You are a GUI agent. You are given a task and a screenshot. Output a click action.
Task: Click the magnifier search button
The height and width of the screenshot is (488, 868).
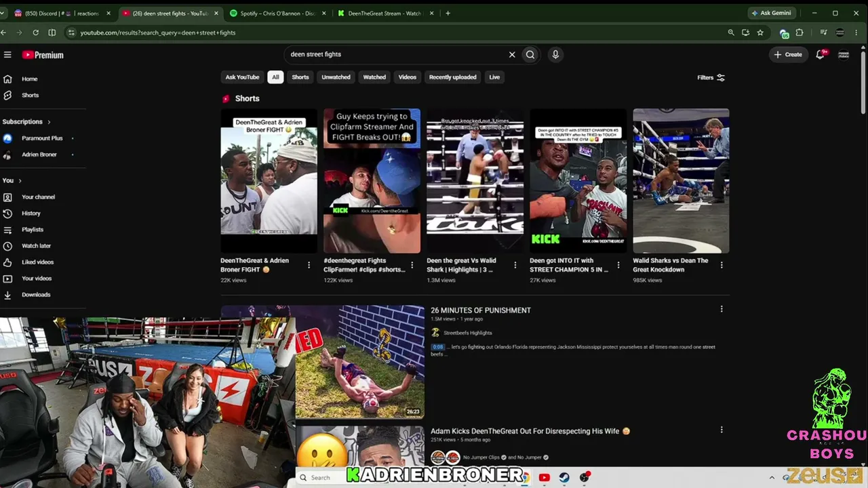(530, 55)
